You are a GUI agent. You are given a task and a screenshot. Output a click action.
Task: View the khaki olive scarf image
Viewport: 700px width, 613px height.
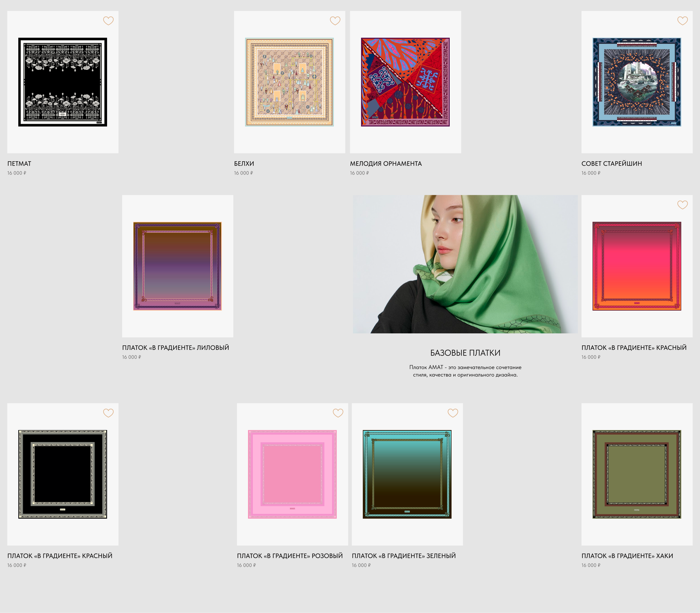[637, 474]
